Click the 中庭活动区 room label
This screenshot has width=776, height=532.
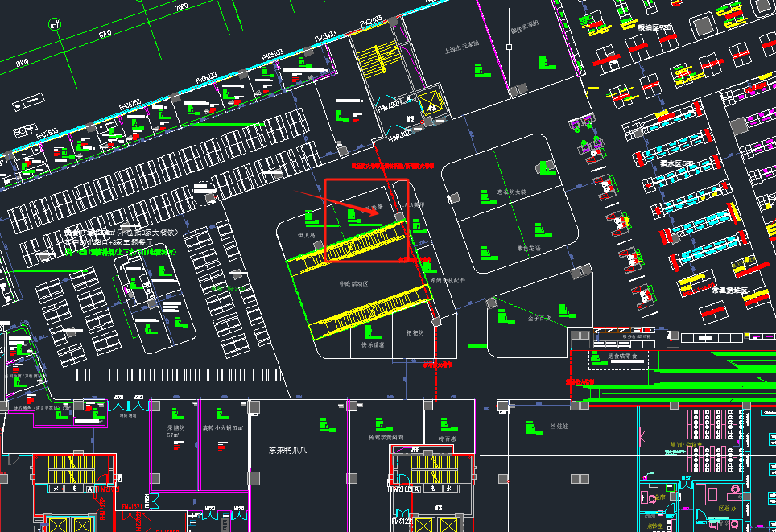click(353, 284)
